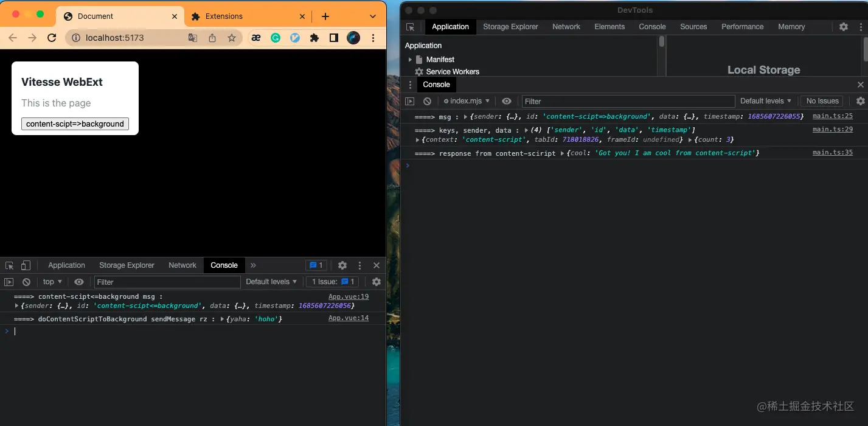Viewport: 868px width, 426px height.
Task: Open Default levels dropdown in DevTools window
Action: [766, 101]
